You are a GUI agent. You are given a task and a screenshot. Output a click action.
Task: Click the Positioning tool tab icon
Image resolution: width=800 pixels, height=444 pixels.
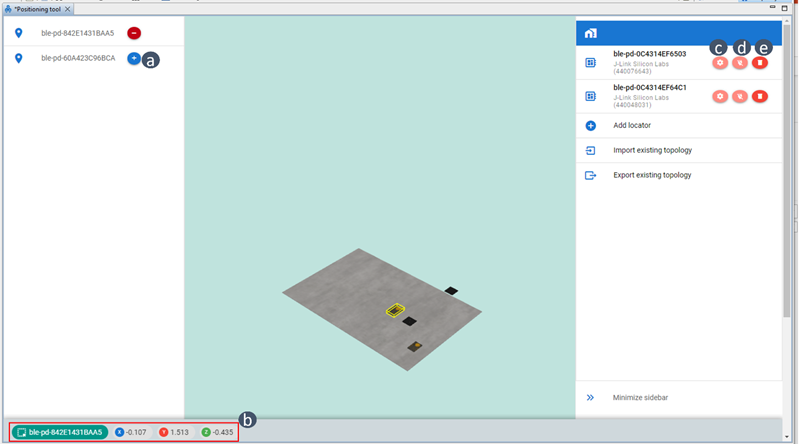pos(8,9)
